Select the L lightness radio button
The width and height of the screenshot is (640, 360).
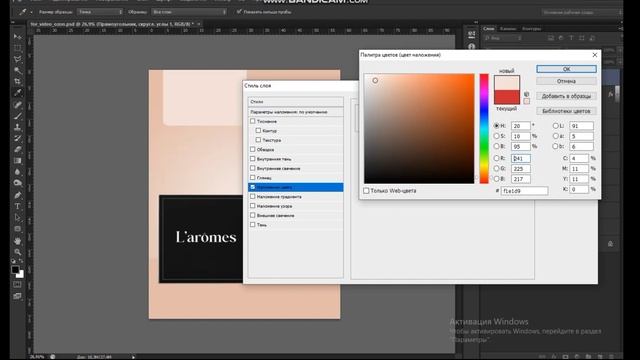click(556, 126)
